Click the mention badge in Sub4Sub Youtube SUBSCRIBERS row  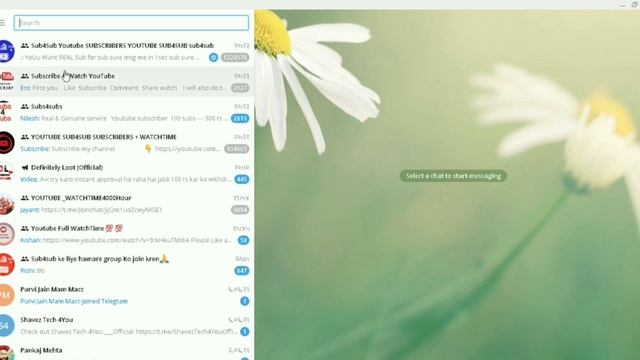[x=213, y=58]
